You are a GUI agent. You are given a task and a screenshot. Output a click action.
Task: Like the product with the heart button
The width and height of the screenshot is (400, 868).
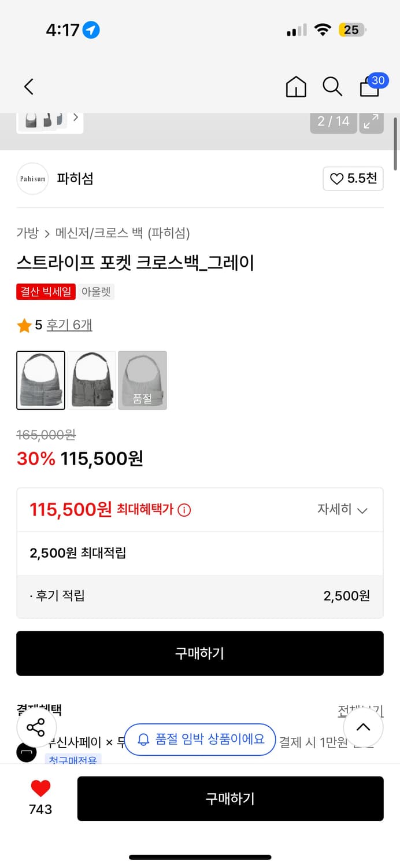pyautogui.click(x=39, y=789)
